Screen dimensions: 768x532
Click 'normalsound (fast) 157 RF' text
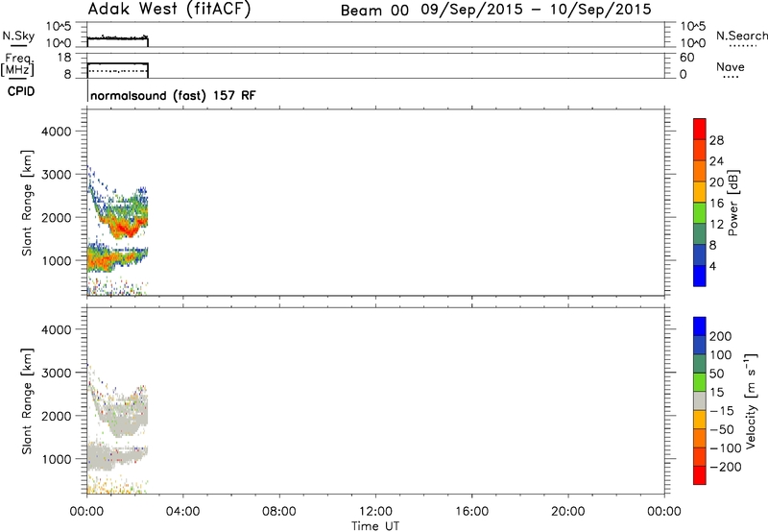pos(173,95)
